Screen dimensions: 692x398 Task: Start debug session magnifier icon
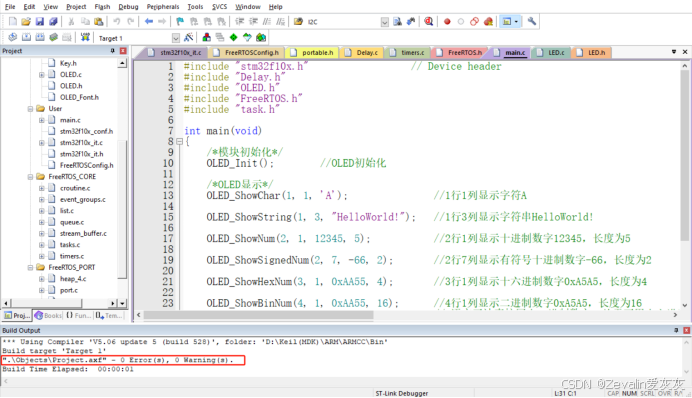tap(428, 21)
